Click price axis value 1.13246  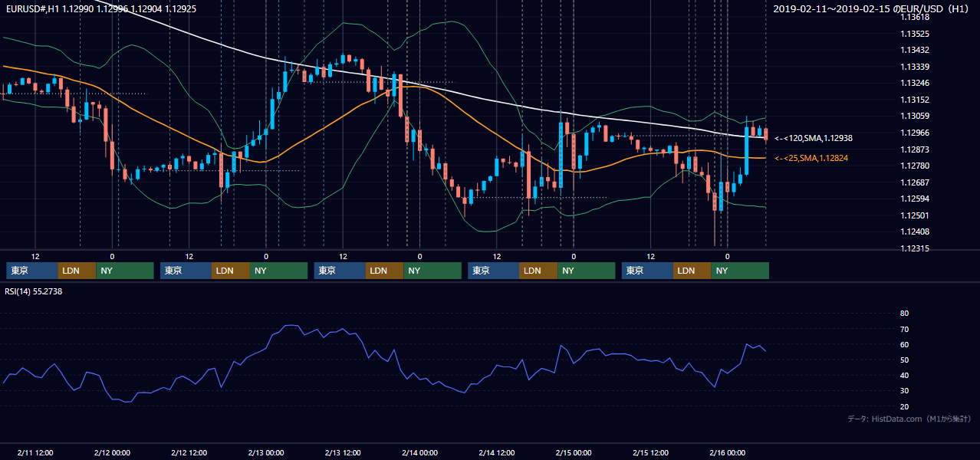pos(915,83)
